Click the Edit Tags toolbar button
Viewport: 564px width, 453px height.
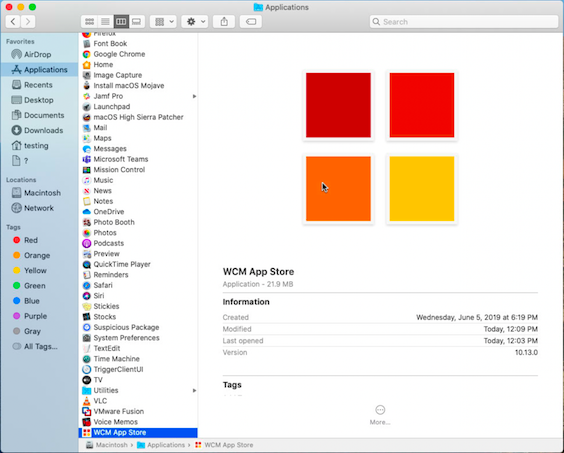[x=251, y=22]
